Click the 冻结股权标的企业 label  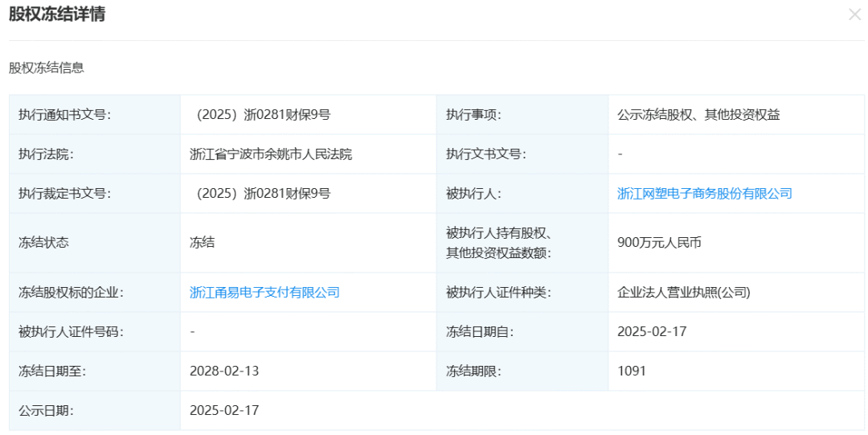(x=71, y=292)
